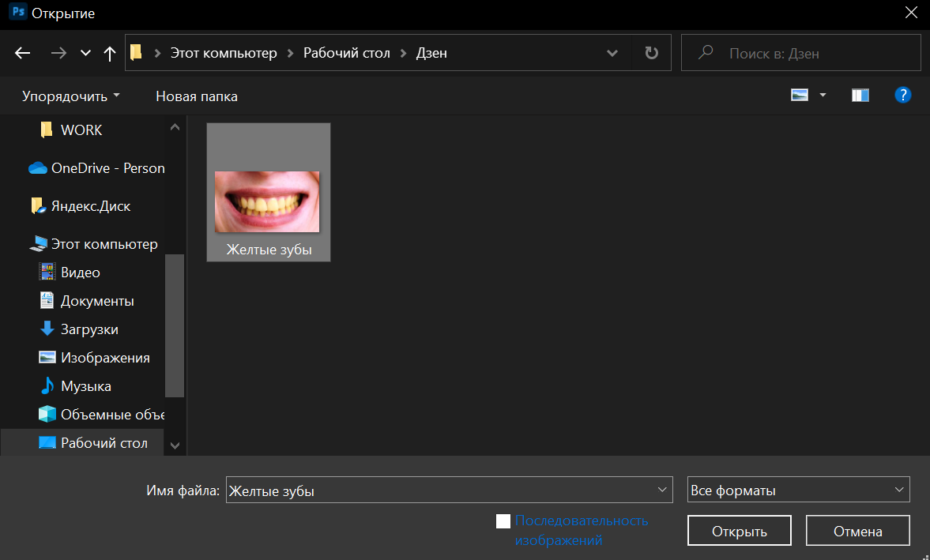
Task: Click sidebar scroll up arrow
Action: click(x=175, y=127)
